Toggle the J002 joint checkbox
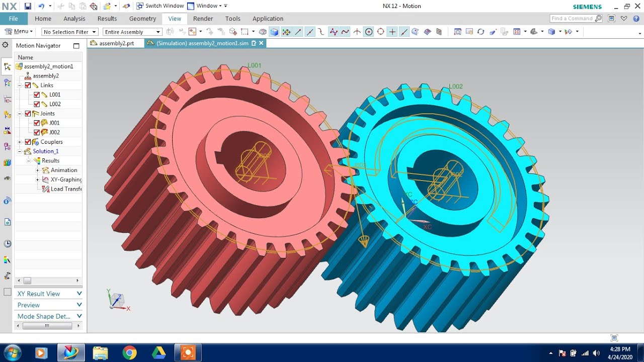Image resolution: width=644 pixels, height=362 pixels. tap(37, 132)
